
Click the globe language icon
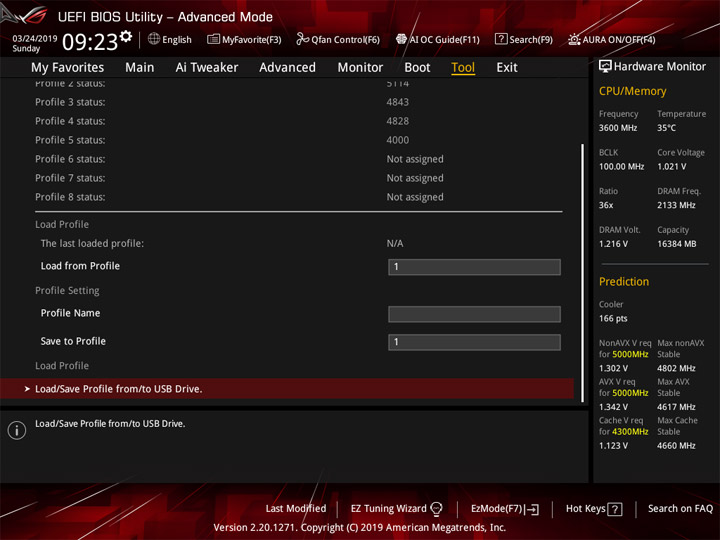pyautogui.click(x=154, y=39)
